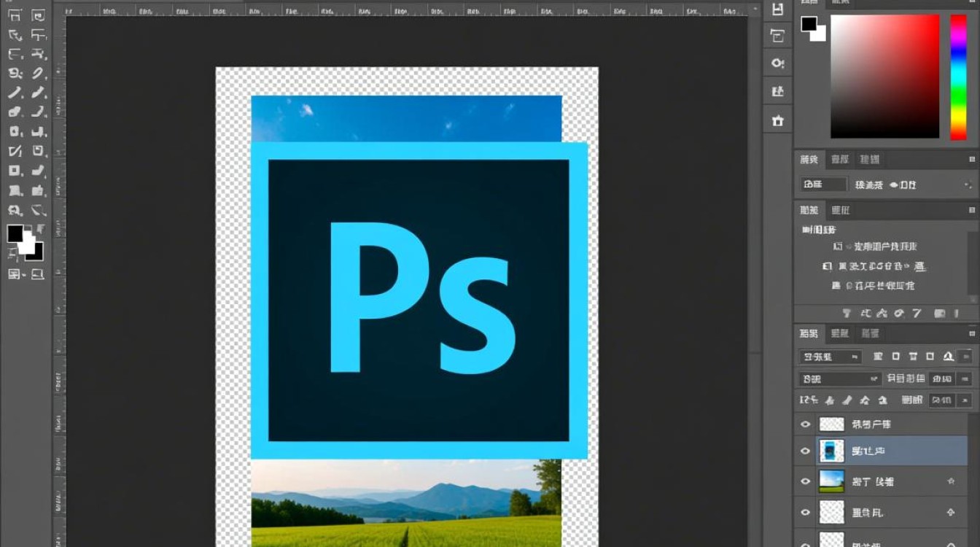Select the thin diagonal brush-stroke tool in the toolbox left column
Image resolution: width=980 pixels, height=547 pixels.
tap(15, 93)
